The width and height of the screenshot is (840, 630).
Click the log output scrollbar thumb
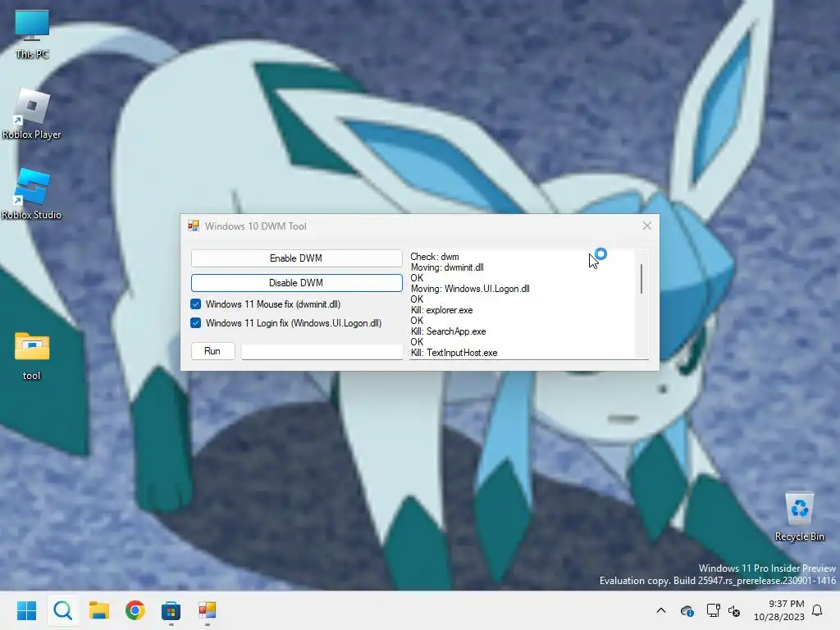click(641, 279)
